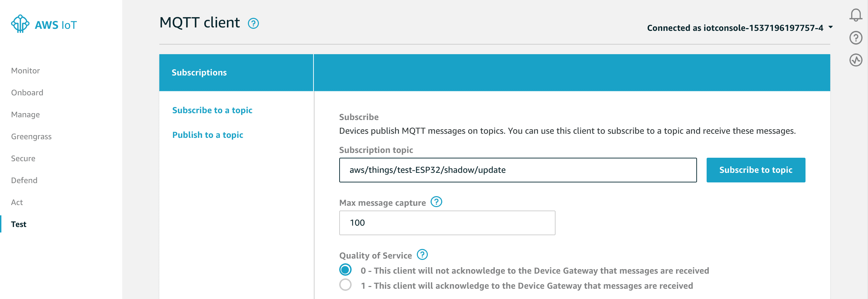Open Manage in the sidebar
868x299 pixels.
[x=25, y=115]
